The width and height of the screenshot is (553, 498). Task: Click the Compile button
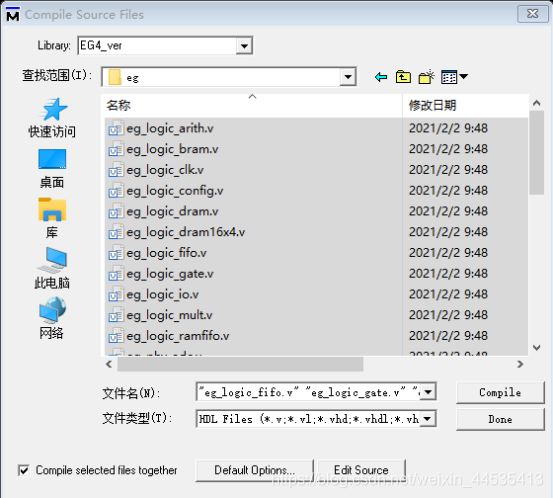[x=500, y=392]
